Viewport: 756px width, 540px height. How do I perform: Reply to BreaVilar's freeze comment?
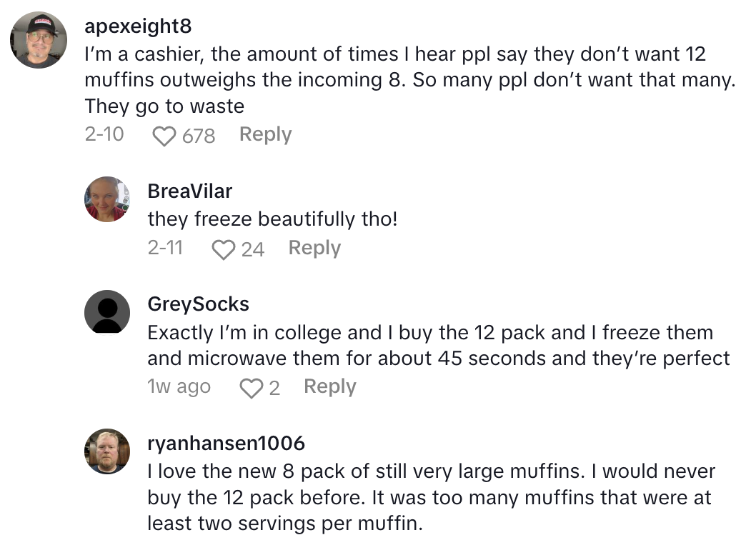pos(314,248)
